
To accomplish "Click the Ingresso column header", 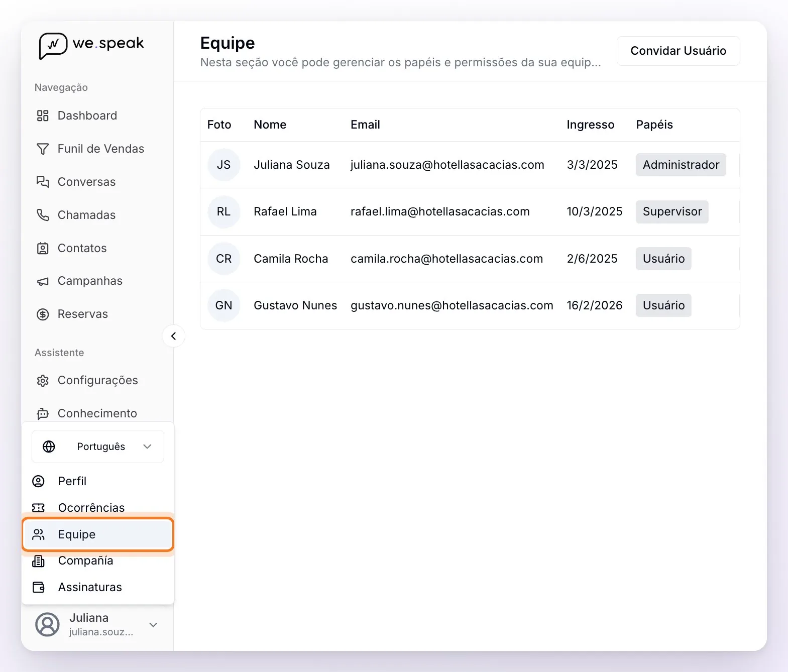I will (590, 125).
